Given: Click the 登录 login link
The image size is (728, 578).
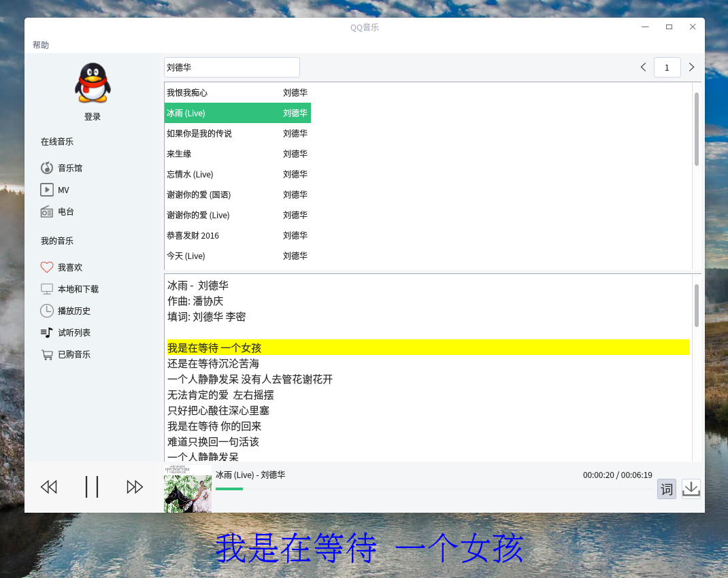Looking at the screenshot, I should (93, 116).
